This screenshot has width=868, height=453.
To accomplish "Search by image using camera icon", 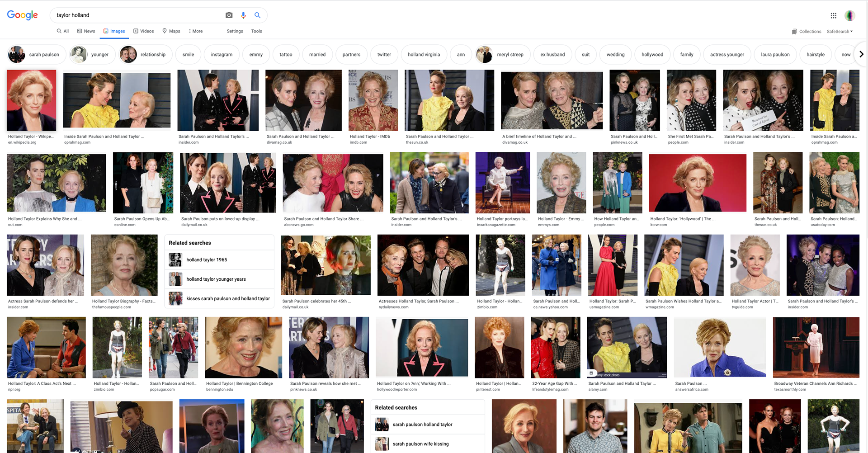I will [x=229, y=15].
